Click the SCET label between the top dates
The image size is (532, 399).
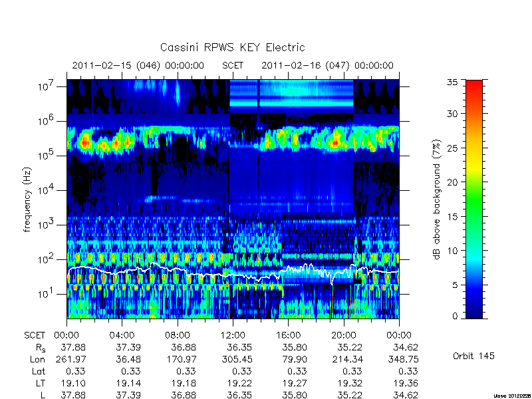233,65
